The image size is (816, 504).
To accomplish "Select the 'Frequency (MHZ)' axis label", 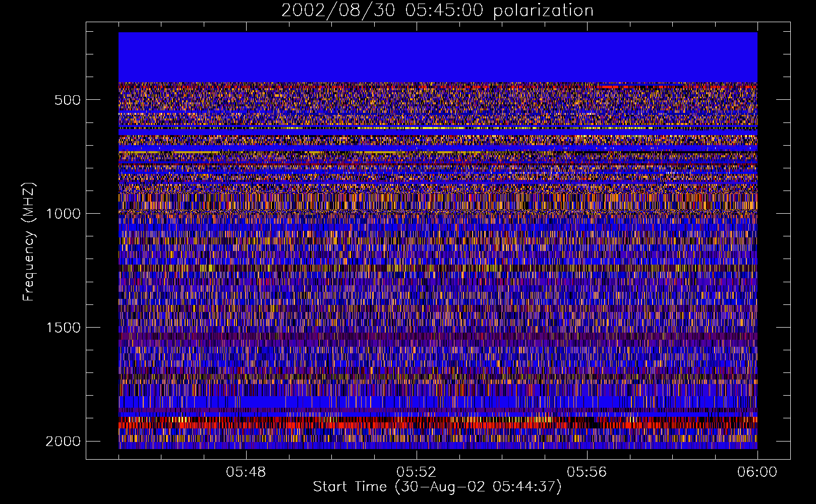I will point(29,242).
